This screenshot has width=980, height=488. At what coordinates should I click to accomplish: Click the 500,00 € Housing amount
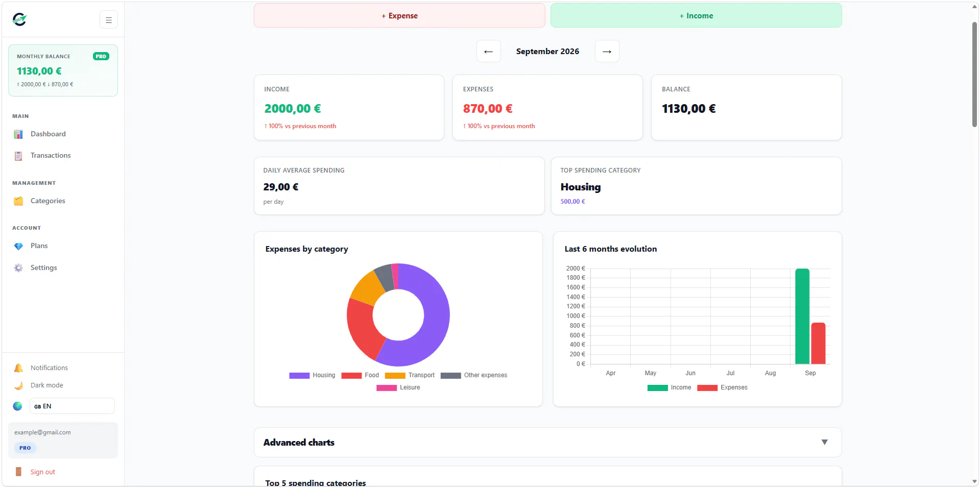tap(572, 202)
